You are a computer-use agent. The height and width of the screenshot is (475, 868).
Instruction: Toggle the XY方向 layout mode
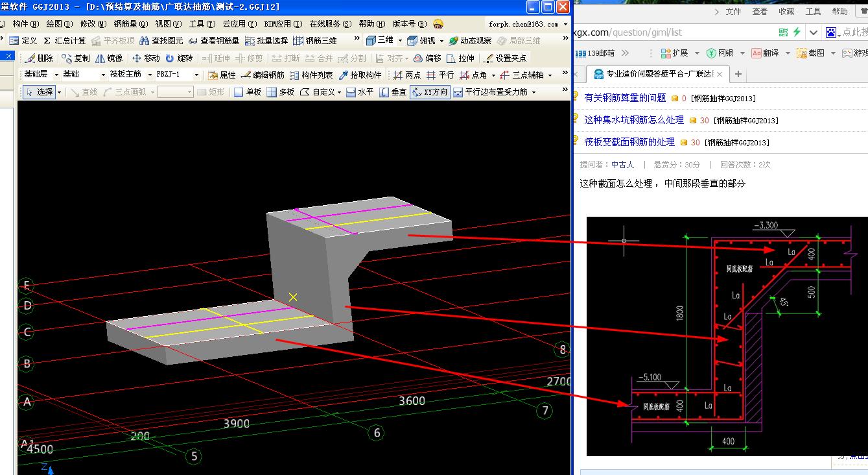430,92
